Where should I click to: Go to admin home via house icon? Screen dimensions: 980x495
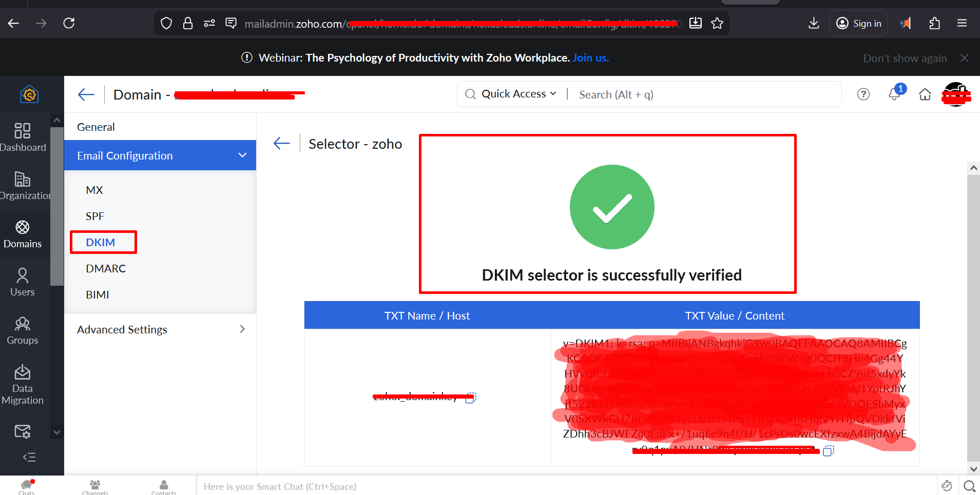tap(925, 94)
